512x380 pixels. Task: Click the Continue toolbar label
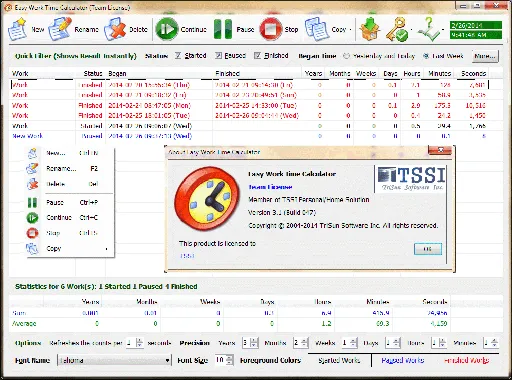coord(194,30)
